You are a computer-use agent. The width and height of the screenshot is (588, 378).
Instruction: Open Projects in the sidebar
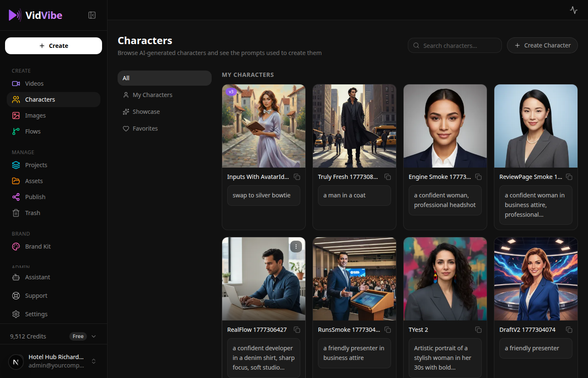pyautogui.click(x=53, y=165)
